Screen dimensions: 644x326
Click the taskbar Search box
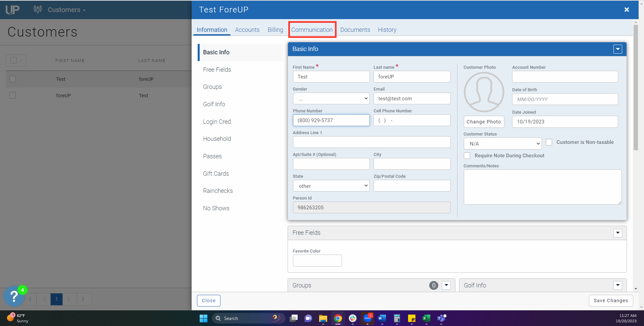[x=248, y=318]
